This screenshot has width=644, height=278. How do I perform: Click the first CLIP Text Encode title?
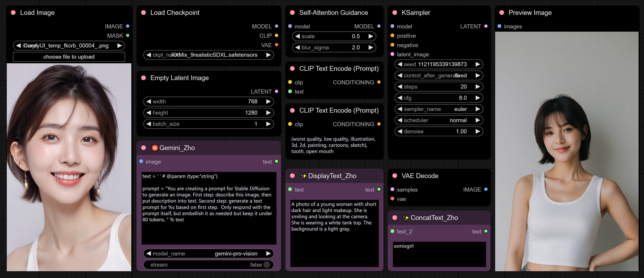pos(339,69)
